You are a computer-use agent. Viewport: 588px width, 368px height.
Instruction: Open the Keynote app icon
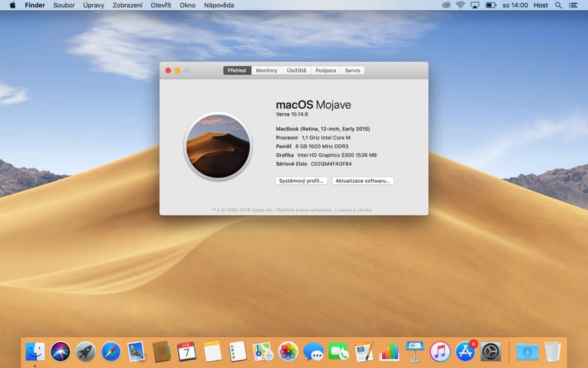pos(414,352)
